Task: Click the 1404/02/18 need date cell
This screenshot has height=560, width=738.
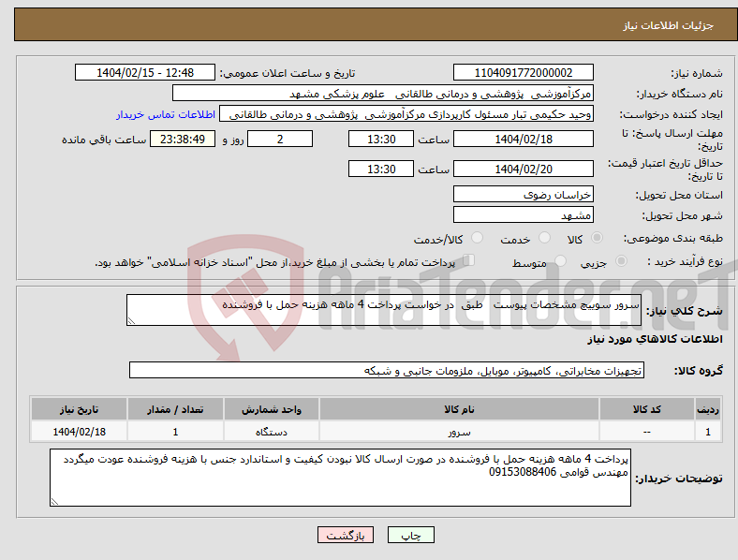Action: tap(79, 432)
